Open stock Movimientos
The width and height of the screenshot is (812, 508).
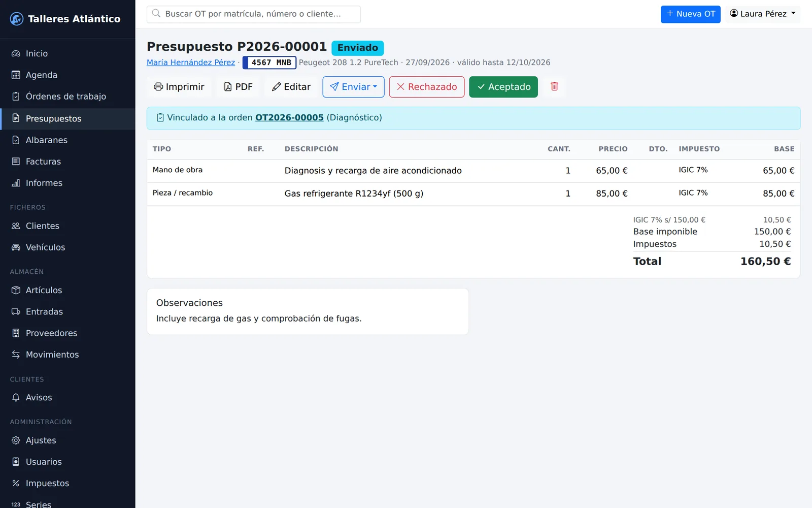(x=67, y=354)
